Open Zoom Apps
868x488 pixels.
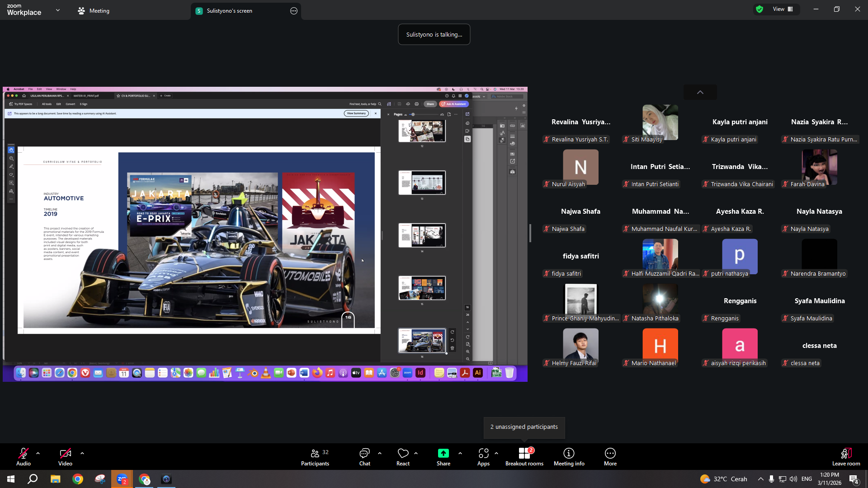tap(483, 457)
